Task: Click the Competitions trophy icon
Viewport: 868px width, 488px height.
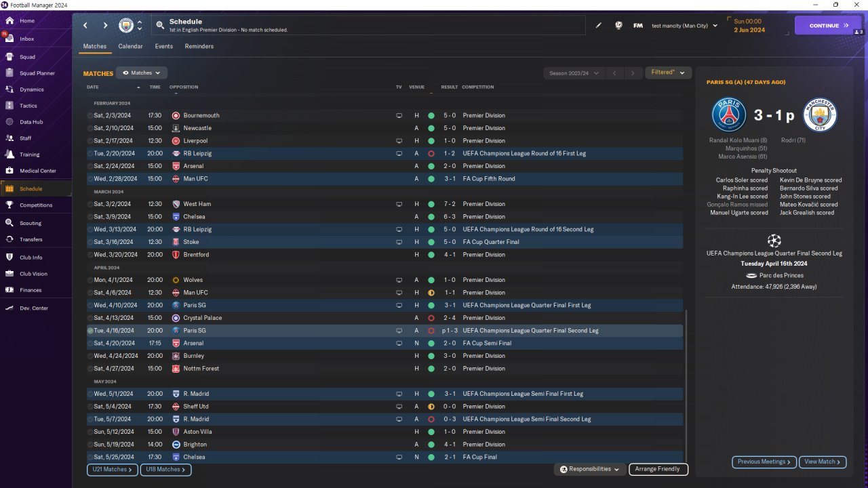Action: tap(9, 205)
